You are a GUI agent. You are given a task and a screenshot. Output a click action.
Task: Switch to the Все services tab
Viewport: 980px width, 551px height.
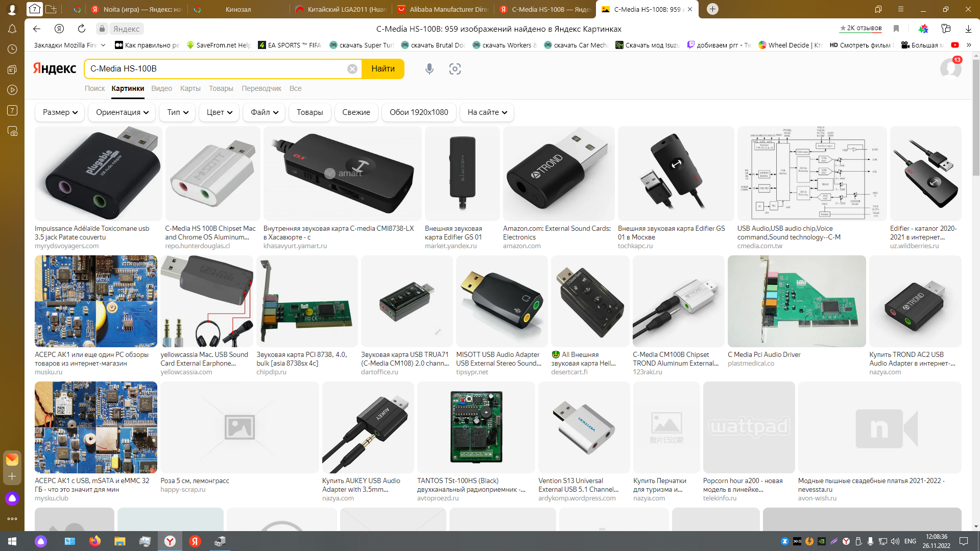(296, 88)
